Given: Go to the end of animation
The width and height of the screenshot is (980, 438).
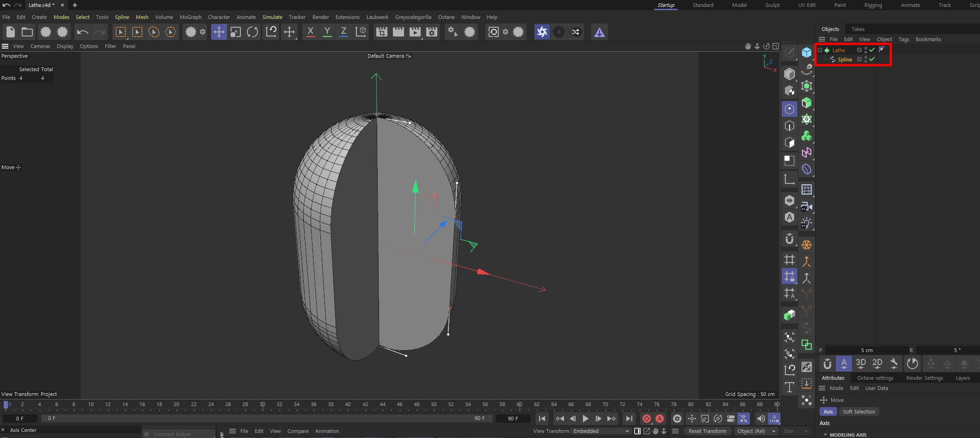Looking at the screenshot, I should 629,419.
